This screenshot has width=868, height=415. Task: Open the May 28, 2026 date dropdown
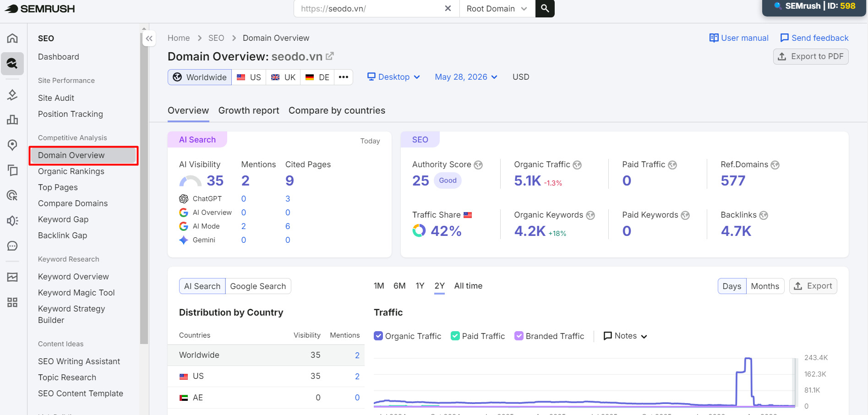466,77
